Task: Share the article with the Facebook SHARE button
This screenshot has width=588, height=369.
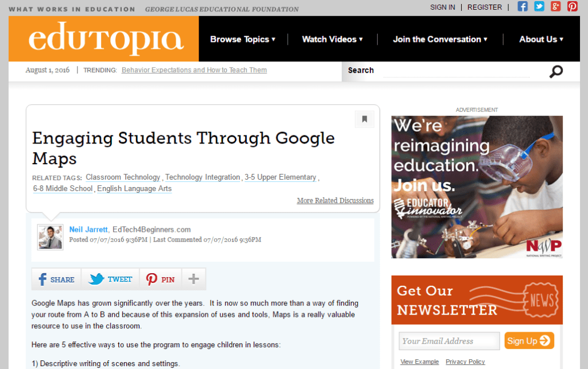Action: click(x=56, y=279)
